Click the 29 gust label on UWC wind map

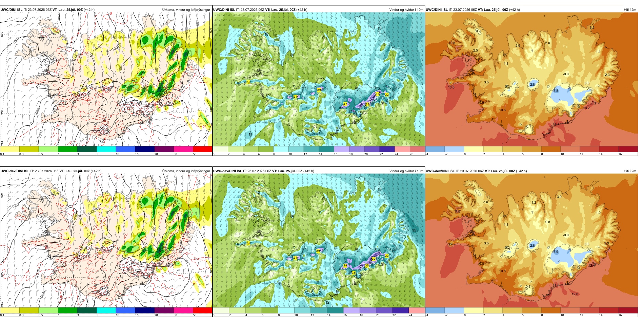coord(319,90)
